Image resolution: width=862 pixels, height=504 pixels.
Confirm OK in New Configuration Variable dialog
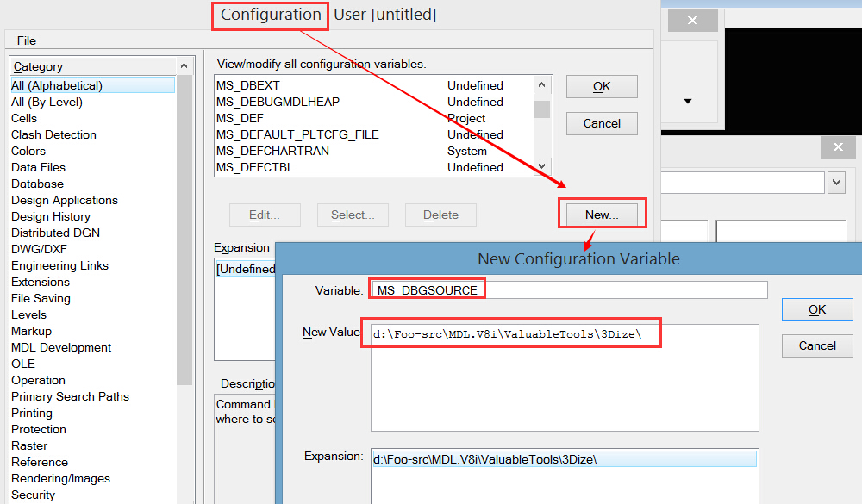[816, 309]
